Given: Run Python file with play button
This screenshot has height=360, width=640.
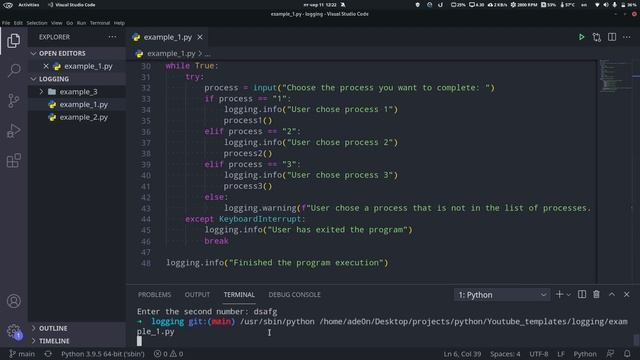Looking at the screenshot, I should (581, 37).
